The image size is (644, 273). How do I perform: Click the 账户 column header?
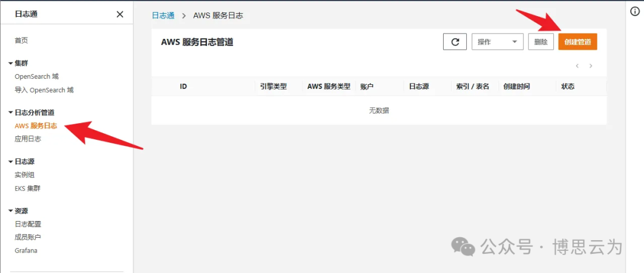pyautogui.click(x=367, y=87)
